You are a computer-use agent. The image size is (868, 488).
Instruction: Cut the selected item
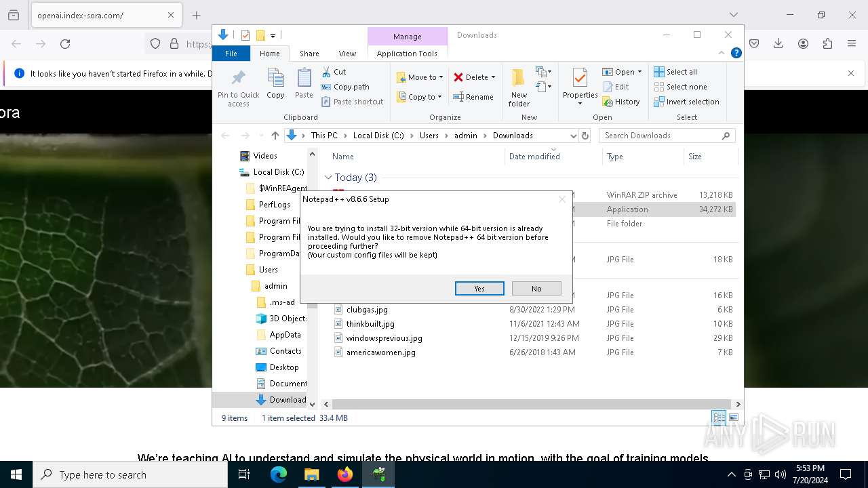[x=334, y=72]
